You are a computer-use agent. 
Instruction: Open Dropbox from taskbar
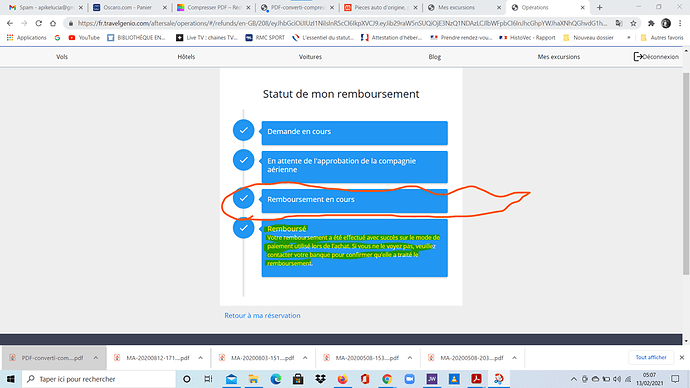(320, 379)
